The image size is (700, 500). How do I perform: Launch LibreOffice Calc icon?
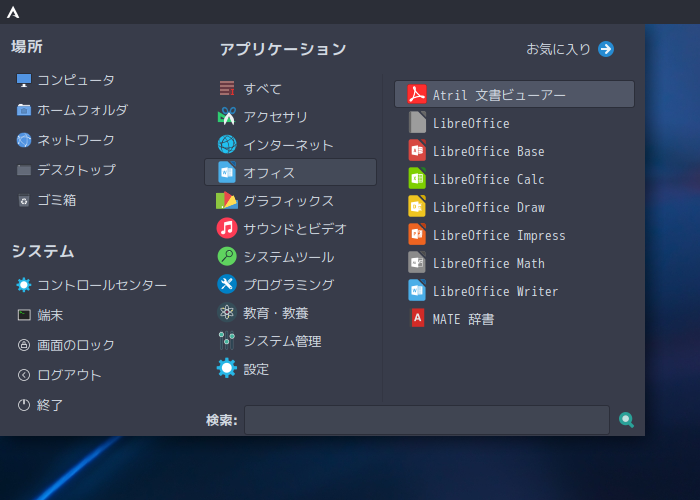[417, 179]
